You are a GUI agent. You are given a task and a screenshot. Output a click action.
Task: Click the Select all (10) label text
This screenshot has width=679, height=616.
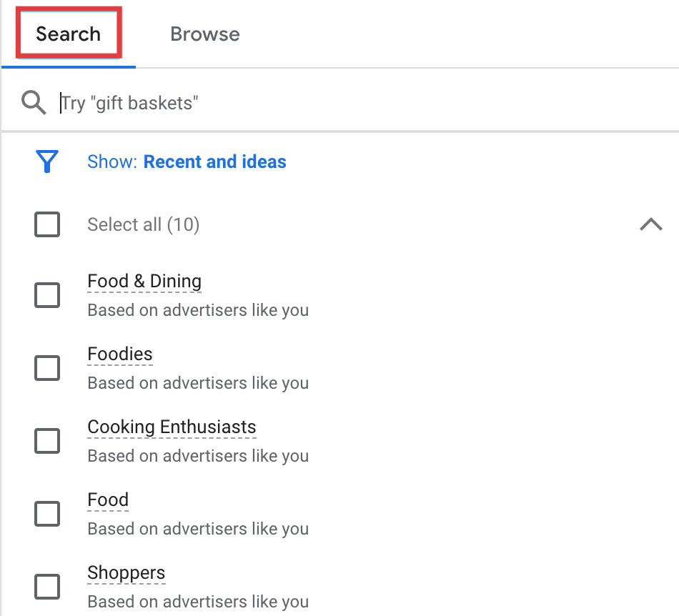tap(144, 224)
